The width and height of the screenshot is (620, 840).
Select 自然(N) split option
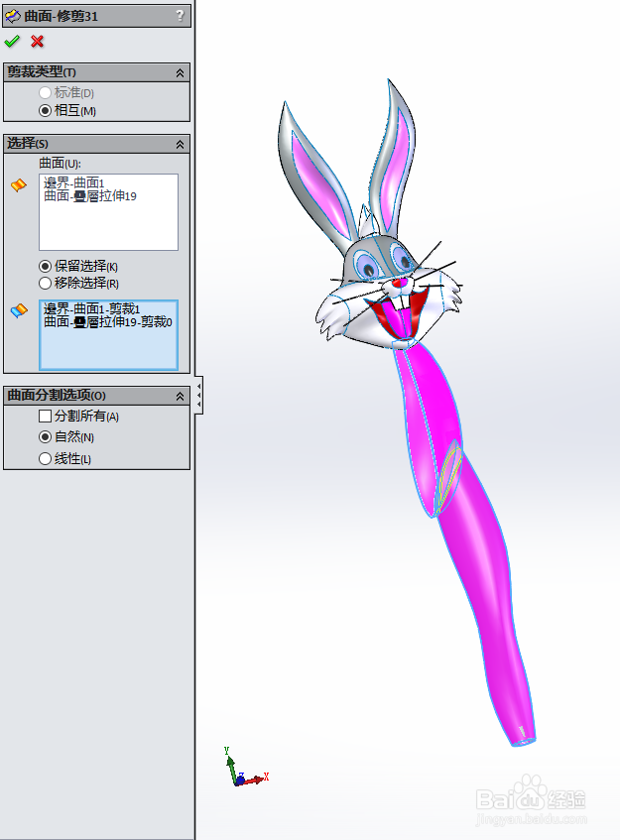[x=45, y=437]
